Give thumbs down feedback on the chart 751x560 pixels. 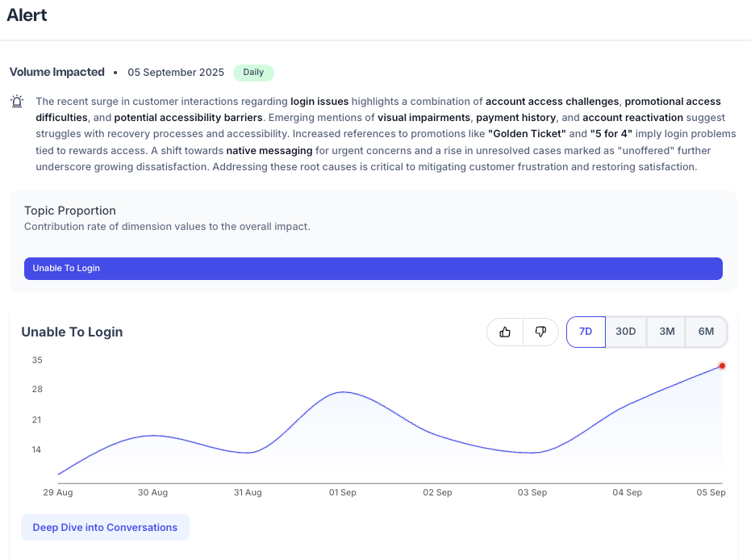(x=540, y=332)
